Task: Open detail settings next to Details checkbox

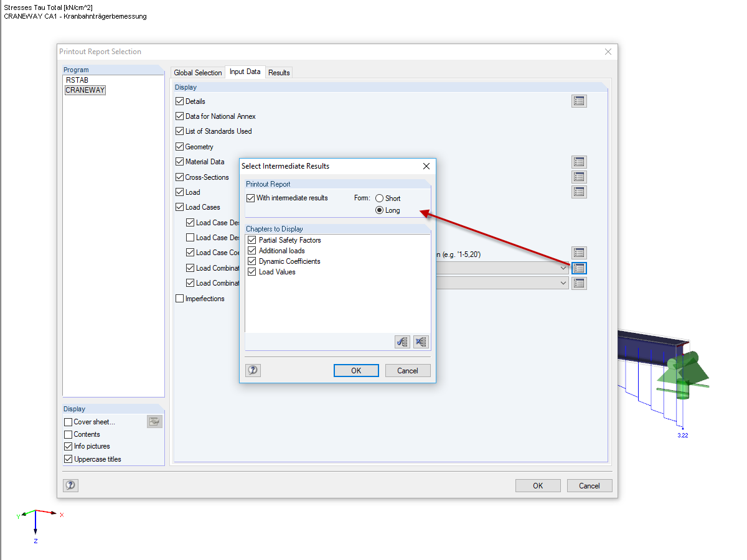Action: coord(578,100)
